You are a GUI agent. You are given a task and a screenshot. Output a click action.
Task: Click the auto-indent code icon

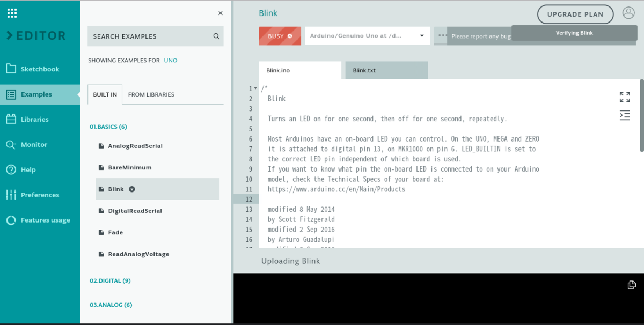[x=625, y=115]
